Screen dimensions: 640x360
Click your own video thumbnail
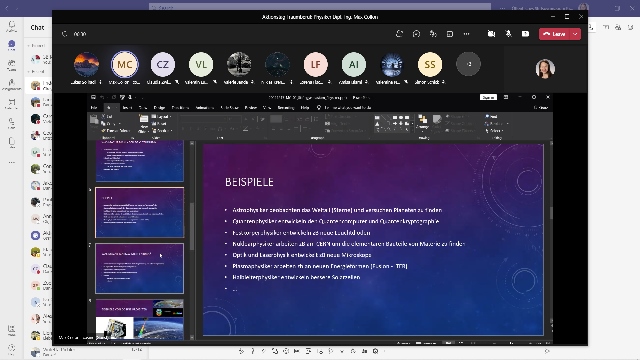(545, 69)
